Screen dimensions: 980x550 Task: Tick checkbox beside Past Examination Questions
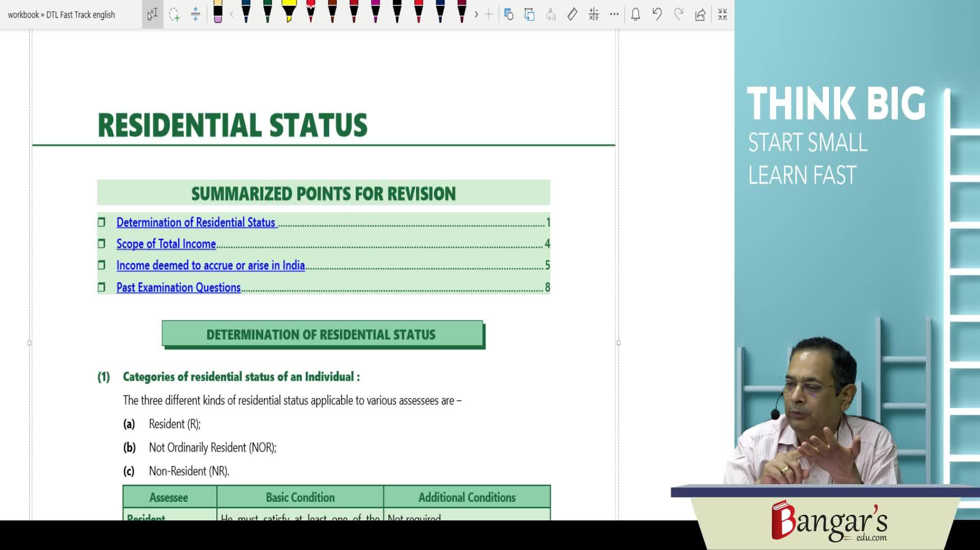[102, 287]
